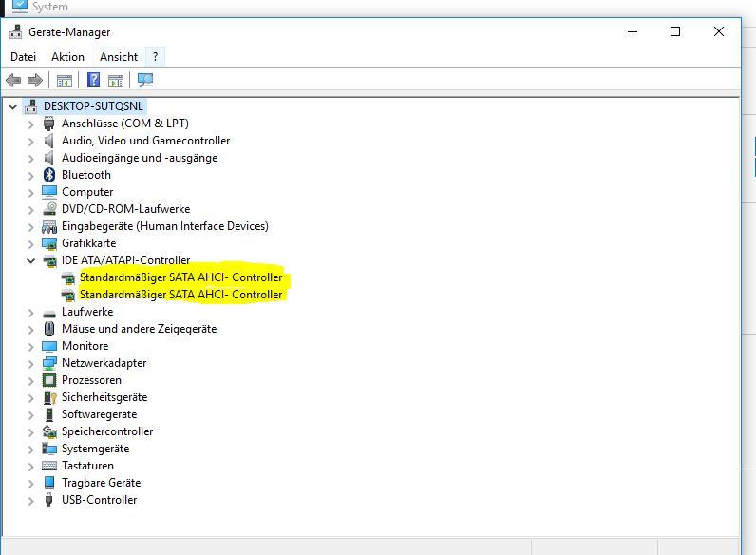Image resolution: width=756 pixels, height=555 pixels.
Task: Click the DVD/CD-ROM-Laufwerke drive icon
Action: [49, 209]
